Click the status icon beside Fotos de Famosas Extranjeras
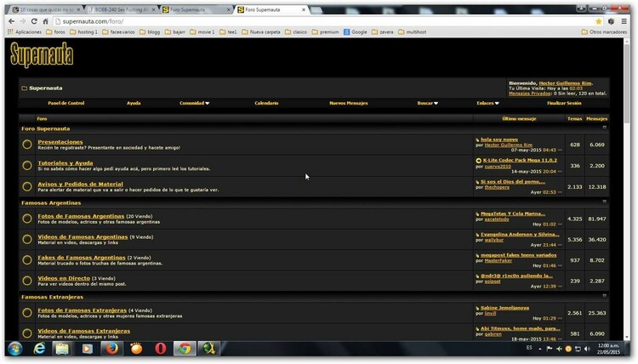The height and width of the screenshot is (364, 638). 27,313
